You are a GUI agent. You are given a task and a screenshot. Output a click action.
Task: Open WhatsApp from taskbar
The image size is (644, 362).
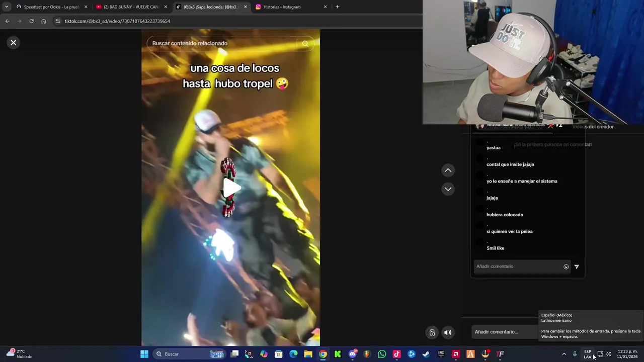[x=382, y=354]
